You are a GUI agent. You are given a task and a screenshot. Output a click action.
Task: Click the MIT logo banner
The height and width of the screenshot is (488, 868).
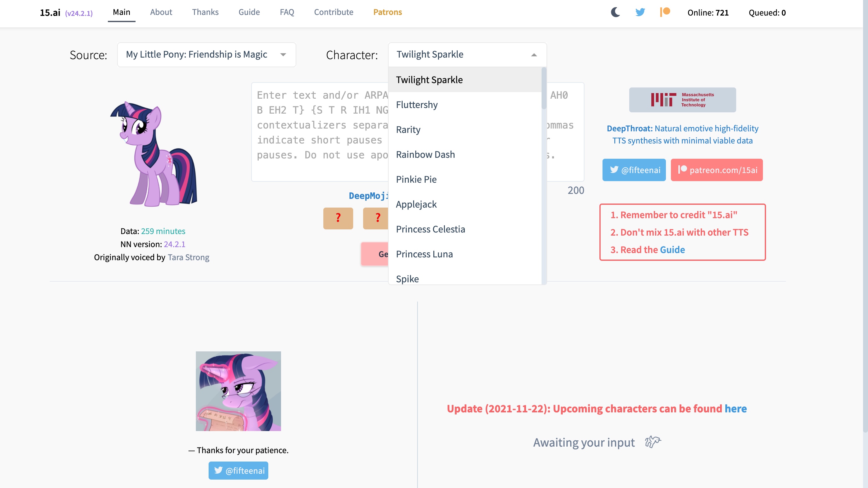pos(682,100)
